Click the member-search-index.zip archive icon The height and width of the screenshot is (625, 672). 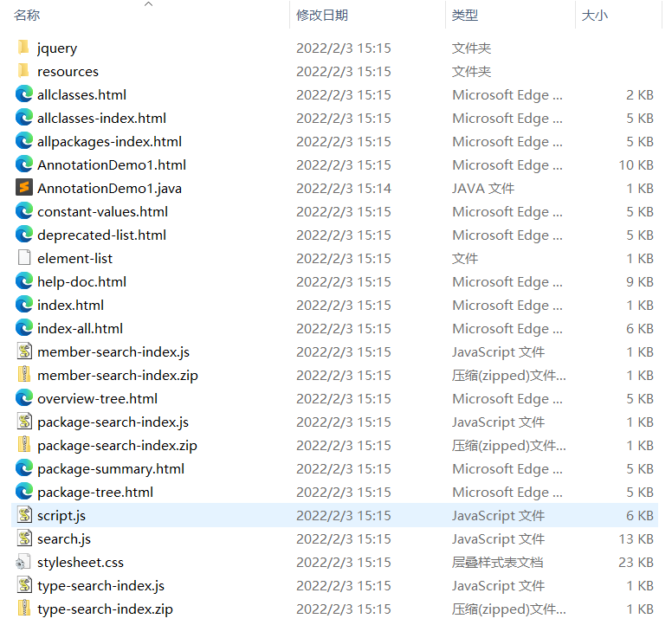pyautogui.click(x=23, y=375)
